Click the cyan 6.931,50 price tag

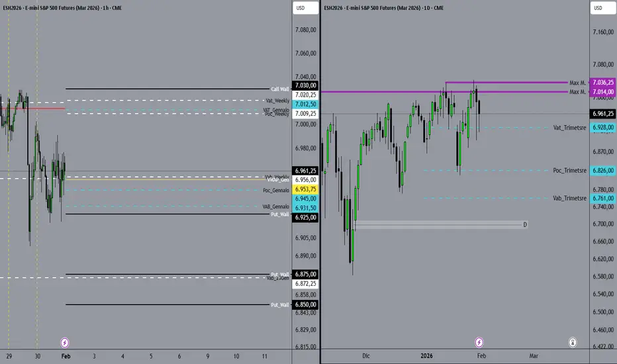(x=305, y=208)
